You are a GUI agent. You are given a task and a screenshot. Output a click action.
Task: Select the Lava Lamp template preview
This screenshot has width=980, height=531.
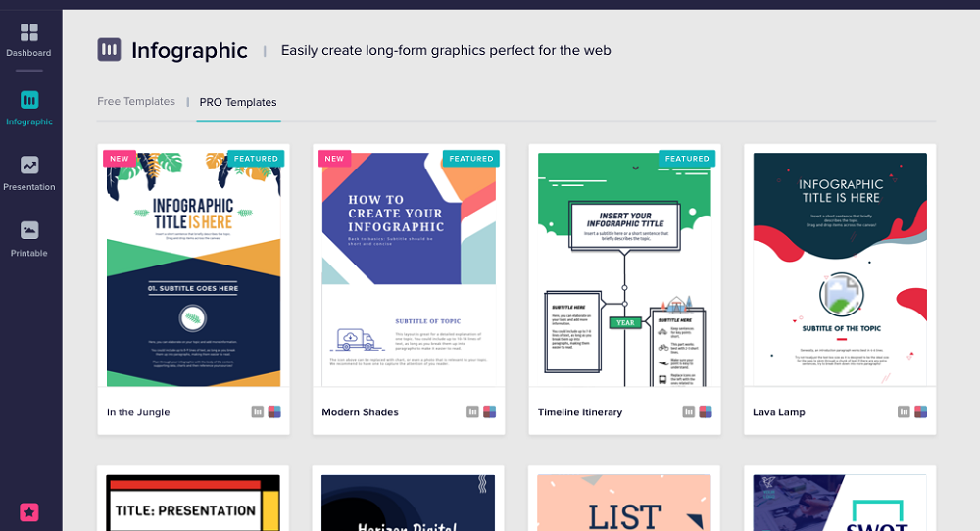(x=840, y=269)
